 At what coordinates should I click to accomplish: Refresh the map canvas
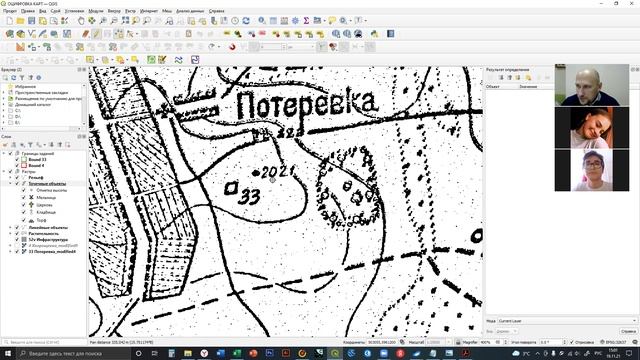246,20
